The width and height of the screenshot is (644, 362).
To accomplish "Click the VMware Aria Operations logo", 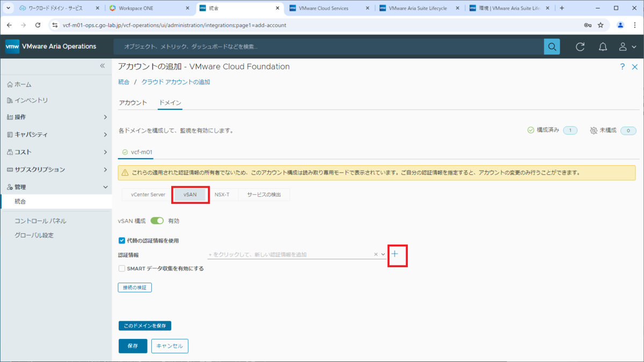I will pyautogui.click(x=12, y=46).
